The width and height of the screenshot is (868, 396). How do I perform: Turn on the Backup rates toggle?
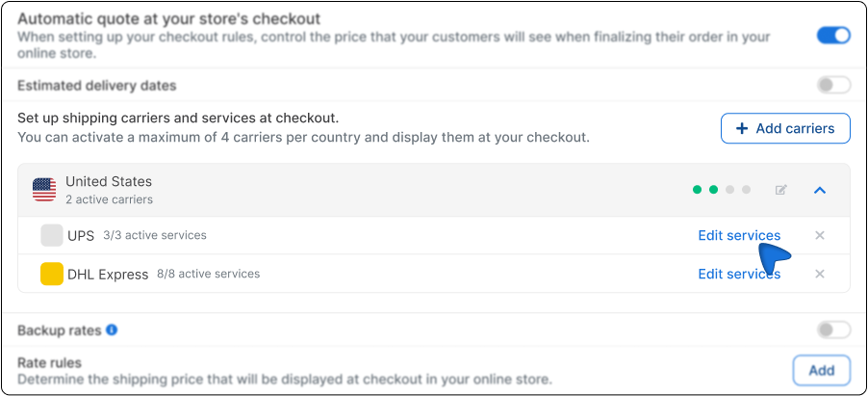pyautogui.click(x=833, y=330)
